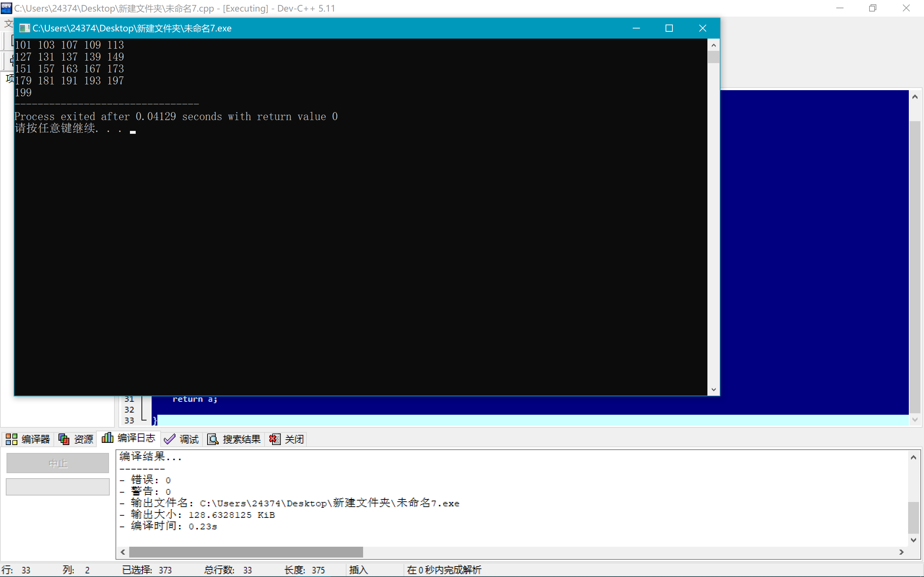Click the compile log's right scroll arrow
924x577 pixels.
902,552
